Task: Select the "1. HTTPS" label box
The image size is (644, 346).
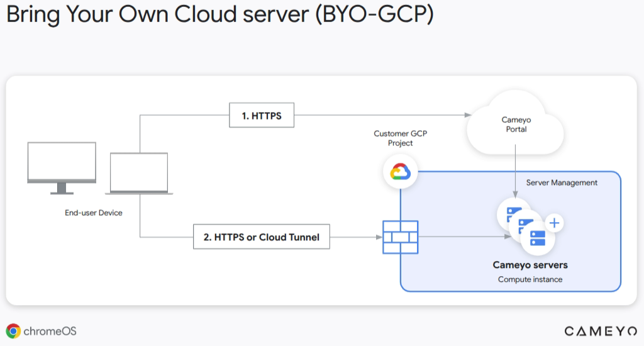Action: [262, 115]
